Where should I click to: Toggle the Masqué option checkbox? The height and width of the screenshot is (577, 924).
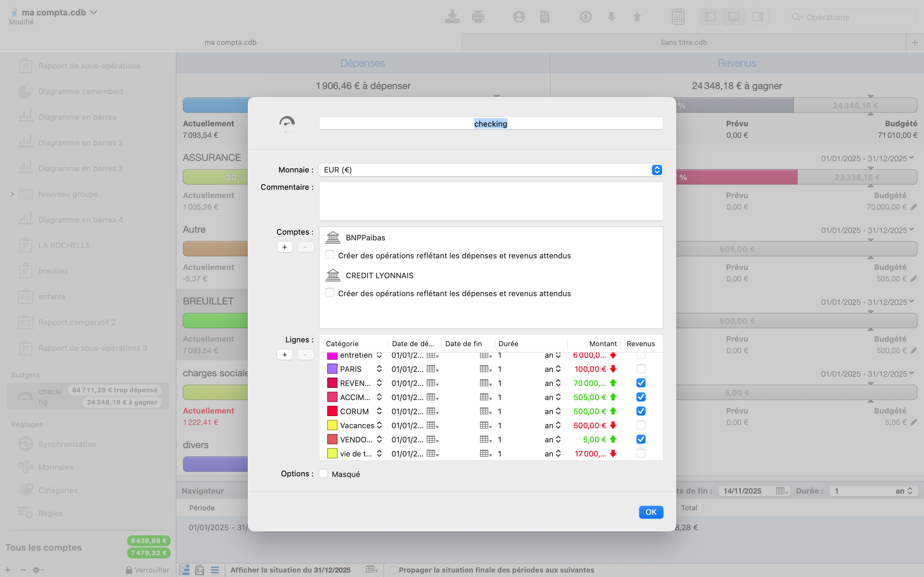(323, 473)
